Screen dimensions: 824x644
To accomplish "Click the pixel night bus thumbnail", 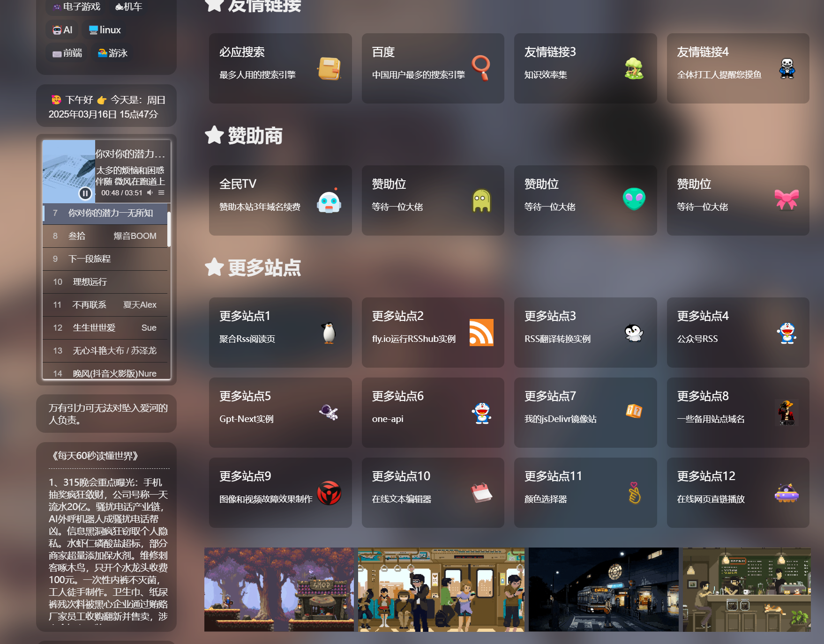I will [x=604, y=590].
